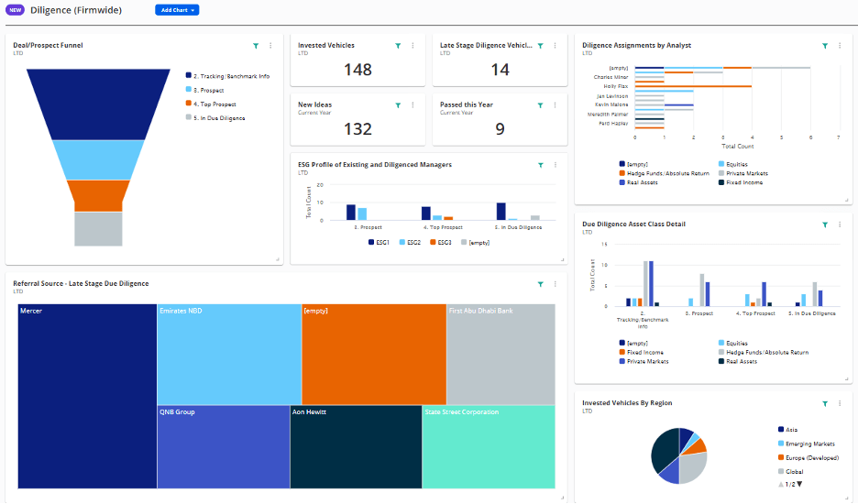Toggle the ESG1 legend series
Screen dimensions: 858x504
[x=378, y=242]
